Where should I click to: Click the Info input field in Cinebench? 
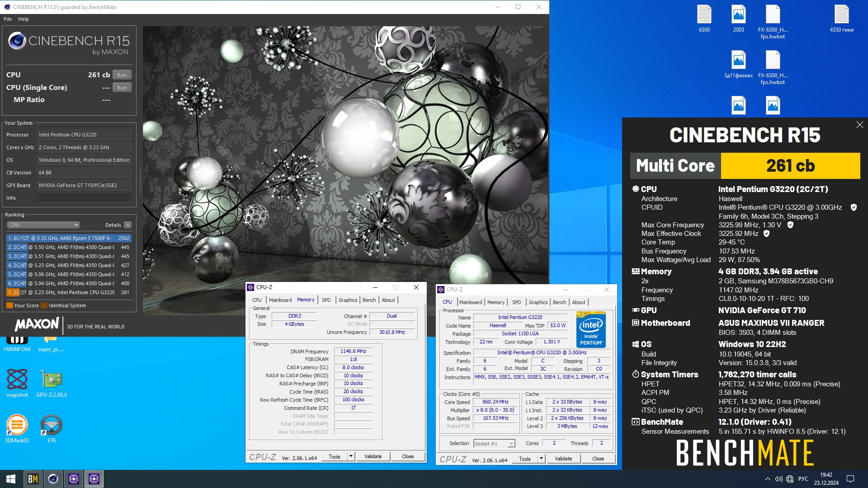(84, 198)
